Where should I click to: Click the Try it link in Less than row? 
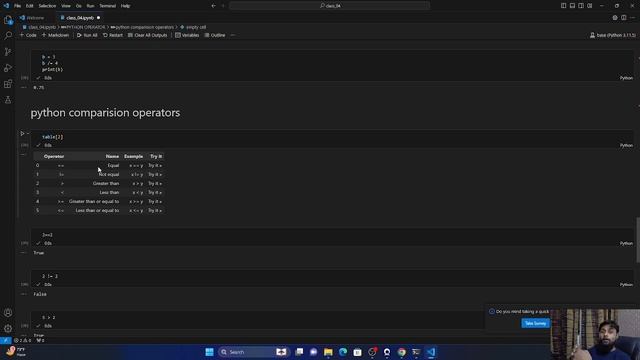click(x=155, y=193)
